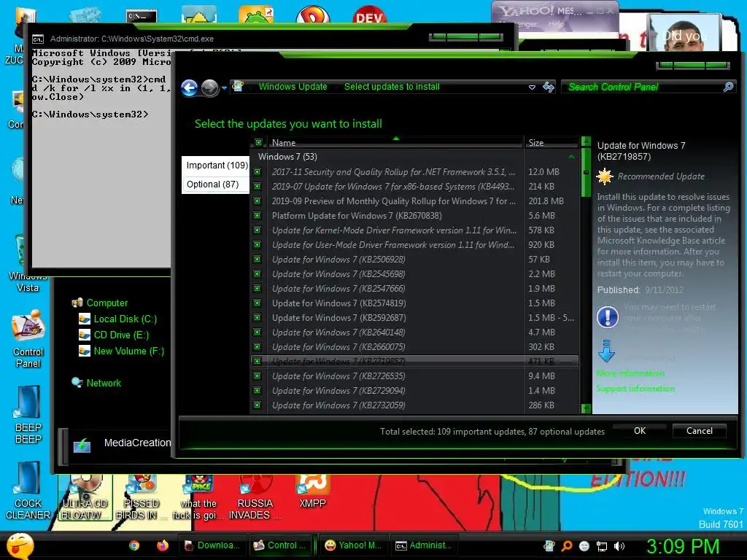Open the PISSED BIRDS IN desktop icon
747x560 pixels.
[x=141, y=497]
